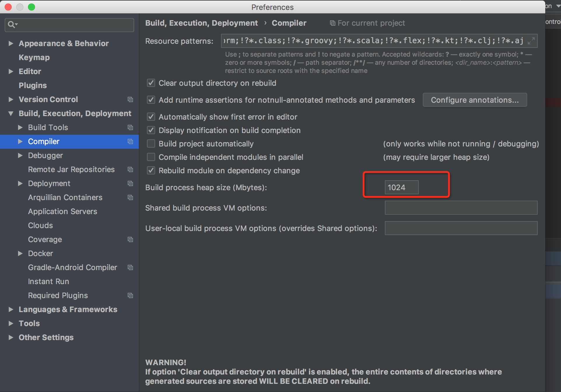Open the Keymap settings page
Screen dimensions: 561x392
point(34,57)
